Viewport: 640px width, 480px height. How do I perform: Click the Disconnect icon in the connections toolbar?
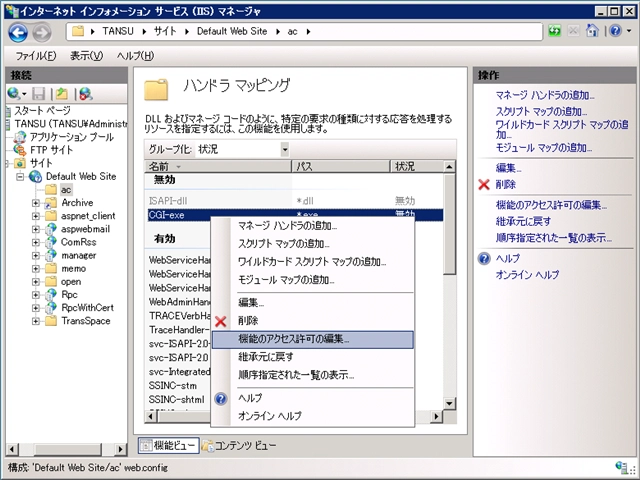(x=86, y=94)
